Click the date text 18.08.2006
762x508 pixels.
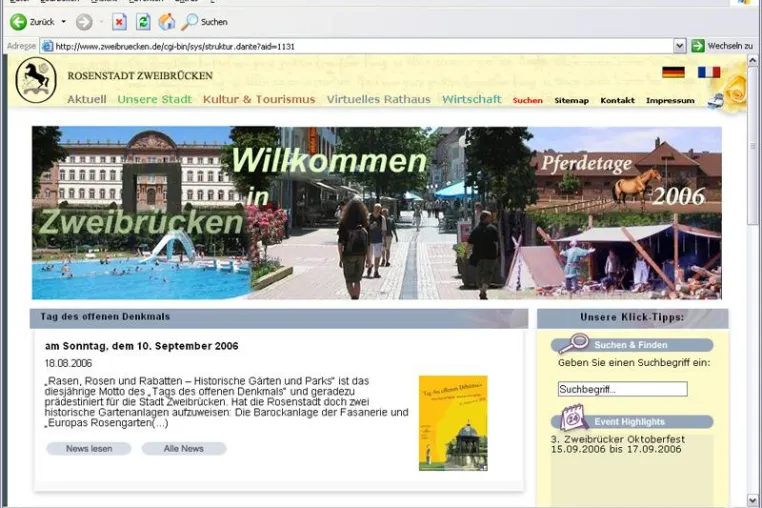(x=68, y=363)
